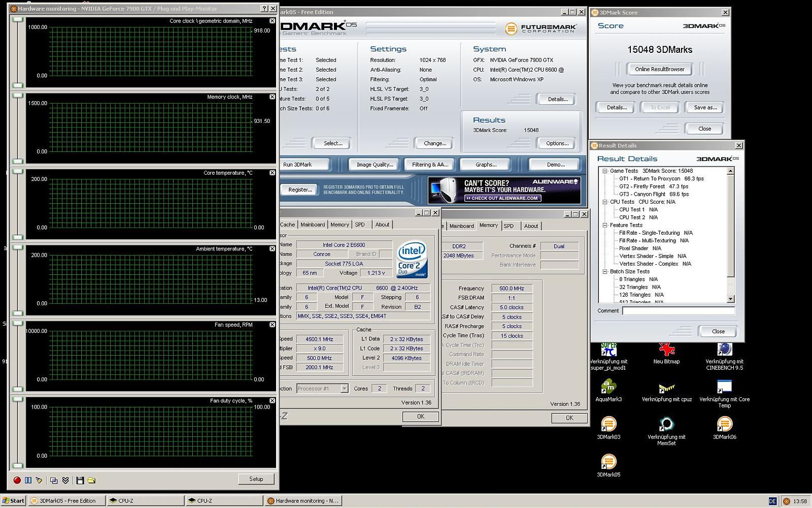Viewport: 812px width, 508px height.
Task: Click the Graphs... button in 3DMark05
Action: [x=486, y=165]
